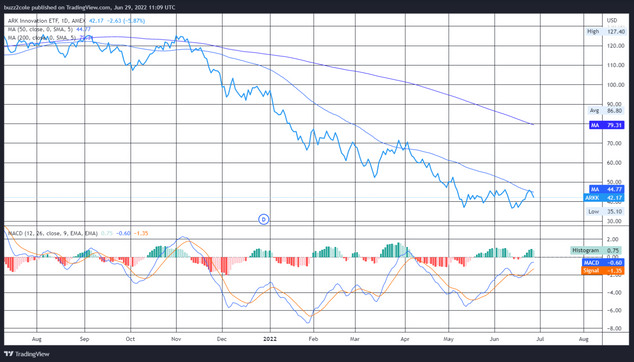Image resolution: width=634 pixels, height=362 pixels.
Task: Click the MA 44.77 axis label
Action: pos(607,189)
